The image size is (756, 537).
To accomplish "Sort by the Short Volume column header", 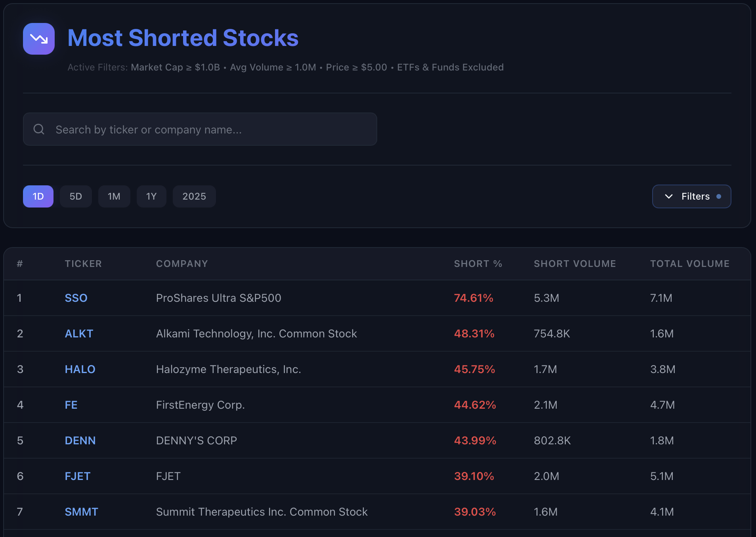I will 575,264.
